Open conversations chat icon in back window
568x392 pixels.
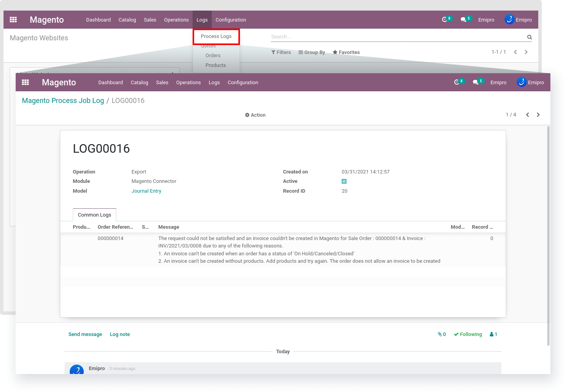pyautogui.click(x=463, y=20)
